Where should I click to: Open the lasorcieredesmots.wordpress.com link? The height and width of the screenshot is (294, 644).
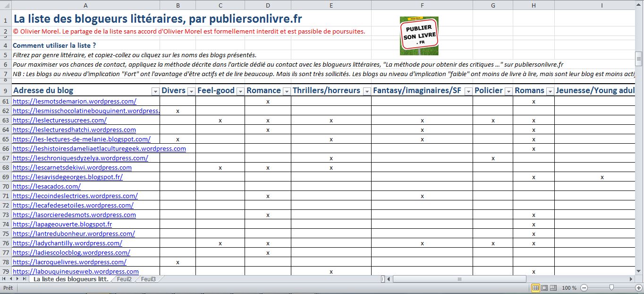click(x=74, y=215)
